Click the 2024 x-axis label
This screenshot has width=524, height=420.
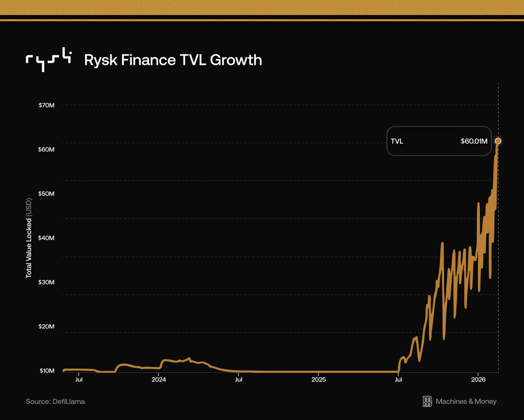point(159,380)
